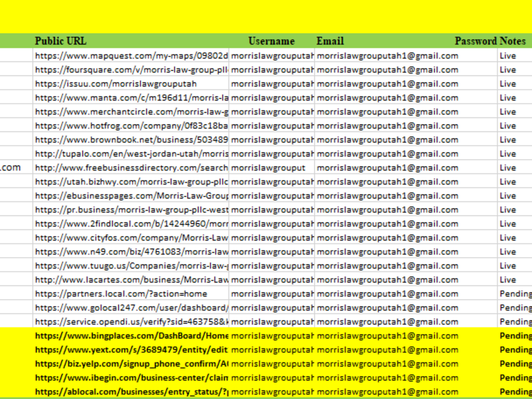Select the lacartes.com business URL cell
The height and width of the screenshot is (399, 532).
131,280
